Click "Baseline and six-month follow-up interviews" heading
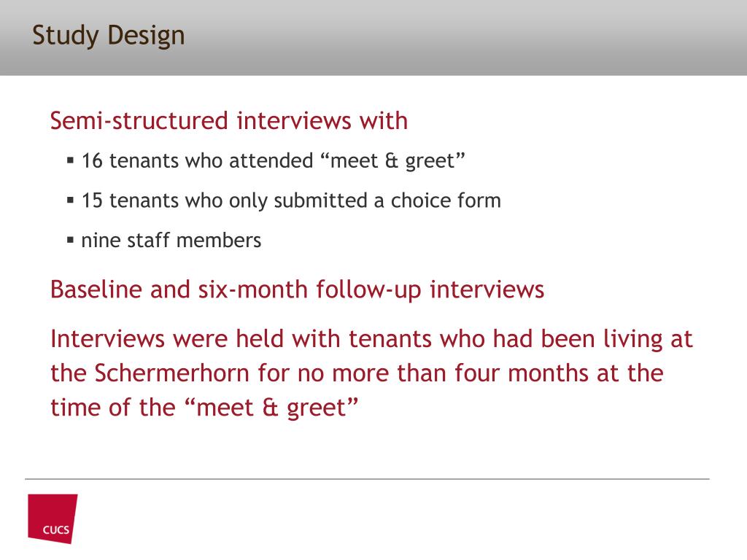This screenshot has width=747, height=560. [x=298, y=290]
